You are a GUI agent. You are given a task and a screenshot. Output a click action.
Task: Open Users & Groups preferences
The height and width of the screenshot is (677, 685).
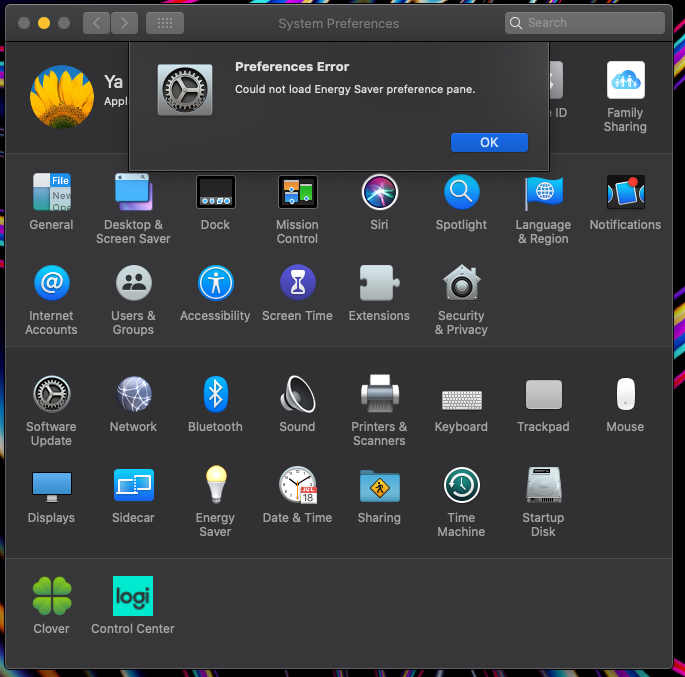(134, 283)
